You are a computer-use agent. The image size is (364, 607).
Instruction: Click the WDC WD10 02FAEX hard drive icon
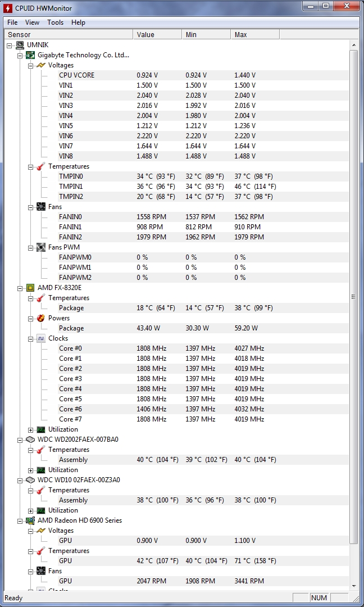click(x=30, y=480)
